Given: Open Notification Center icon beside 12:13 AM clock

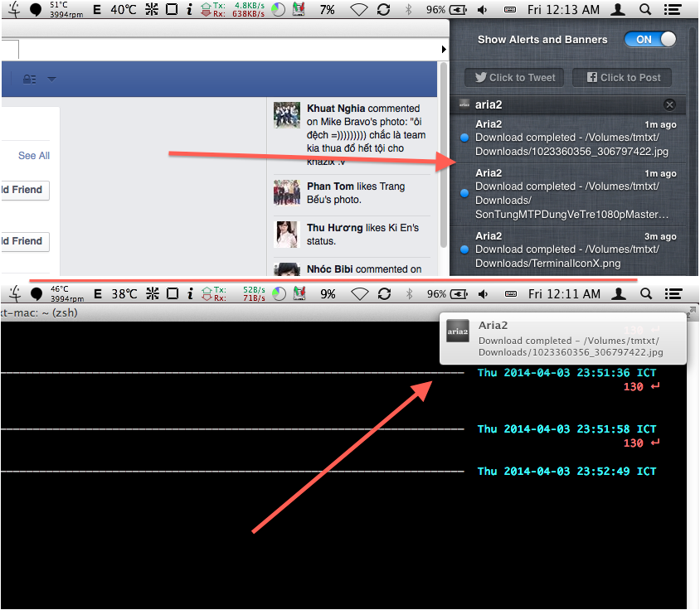Looking at the screenshot, I should click(x=673, y=9).
